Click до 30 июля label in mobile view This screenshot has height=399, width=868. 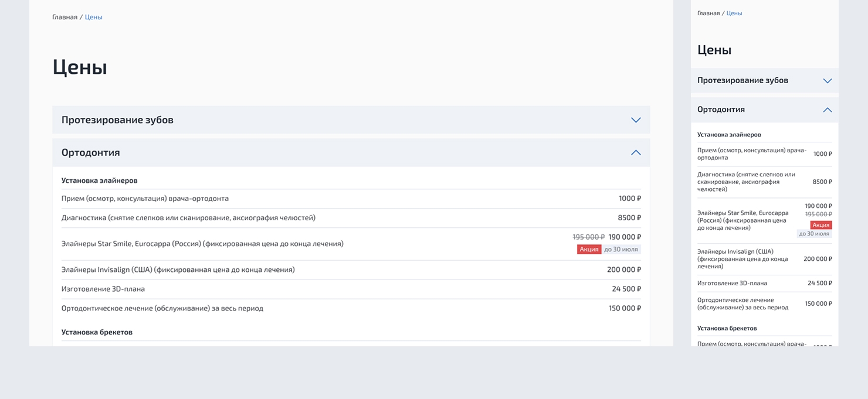pyautogui.click(x=814, y=234)
